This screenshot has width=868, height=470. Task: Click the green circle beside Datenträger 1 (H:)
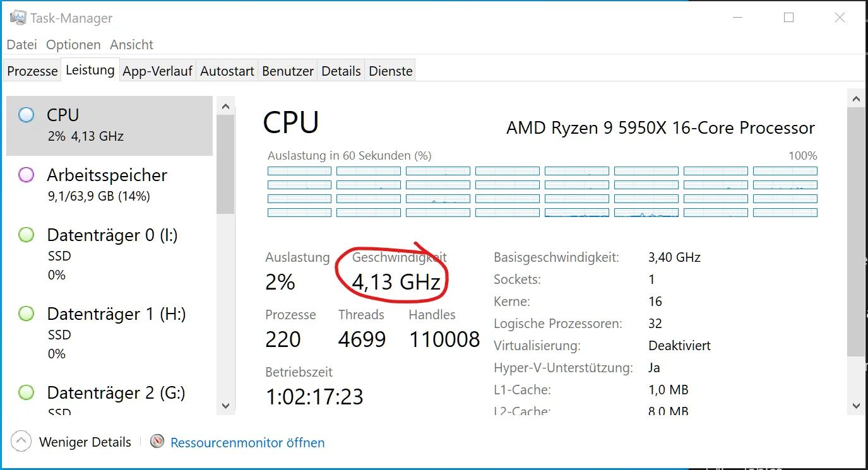tap(26, 314)
